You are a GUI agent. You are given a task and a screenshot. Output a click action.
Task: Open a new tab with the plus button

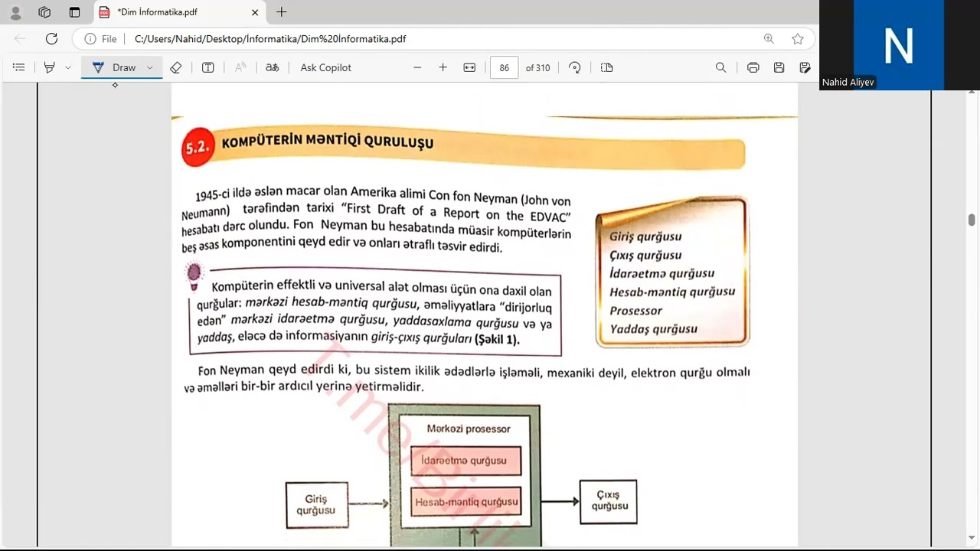pyautogui.click(x=282, y=12)
